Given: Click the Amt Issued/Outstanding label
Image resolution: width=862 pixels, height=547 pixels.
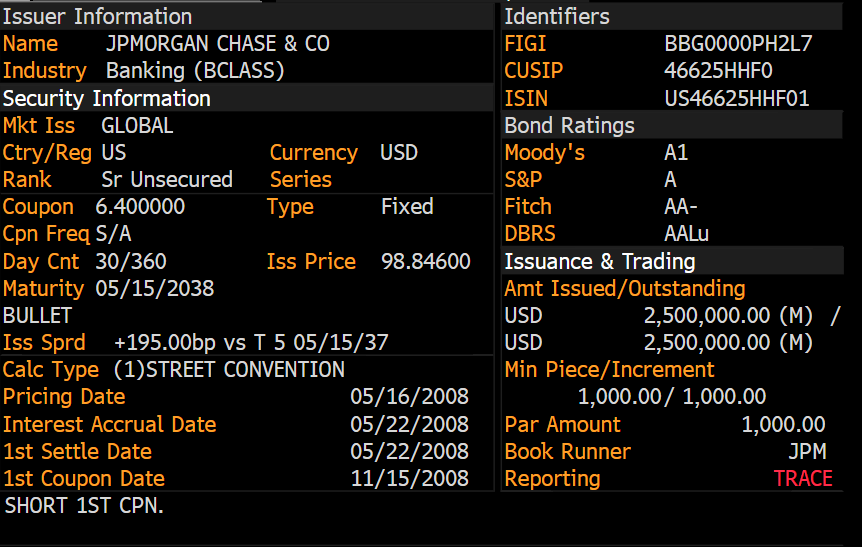Looking at the screenshot, I should point(625,289).
